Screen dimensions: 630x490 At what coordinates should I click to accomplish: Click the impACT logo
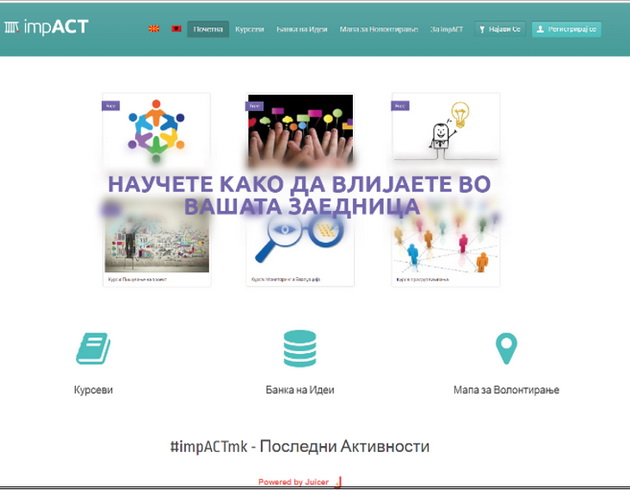pyautogui.click(x=46, y=27)
